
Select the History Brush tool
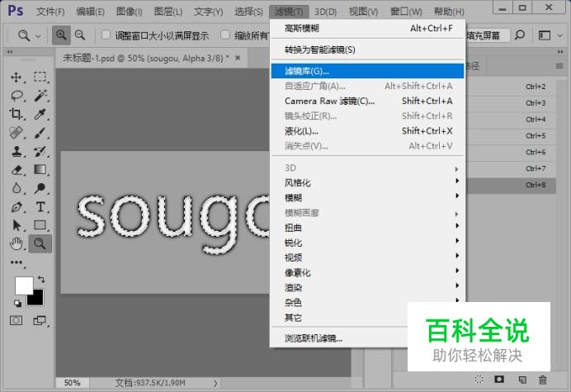click(40, 151)
